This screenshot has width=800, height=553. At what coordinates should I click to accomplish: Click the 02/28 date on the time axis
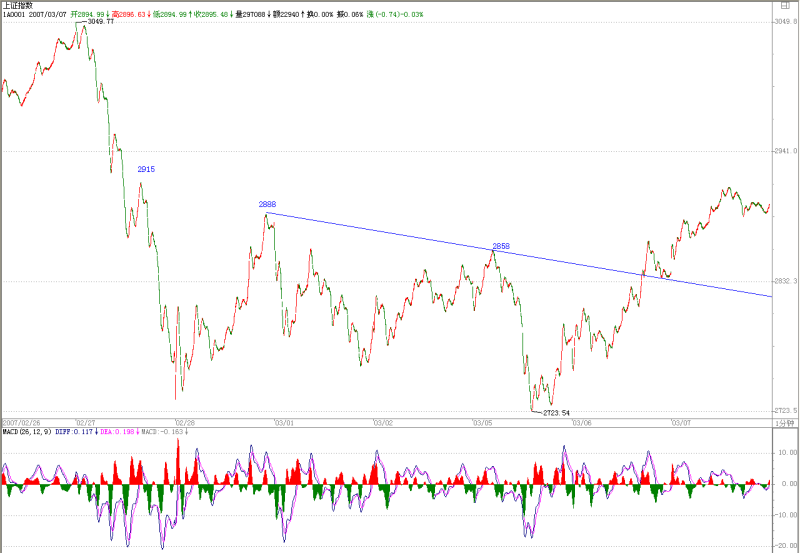tap(185, 423)
